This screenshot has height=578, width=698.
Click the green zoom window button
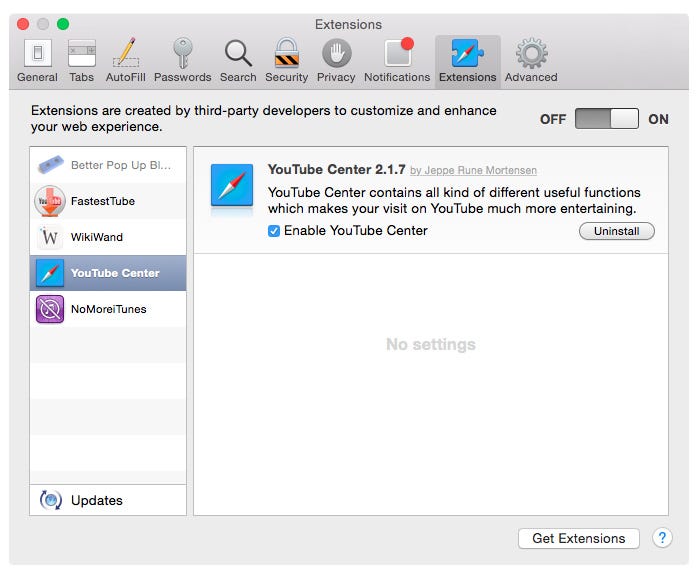click(63, 24)
